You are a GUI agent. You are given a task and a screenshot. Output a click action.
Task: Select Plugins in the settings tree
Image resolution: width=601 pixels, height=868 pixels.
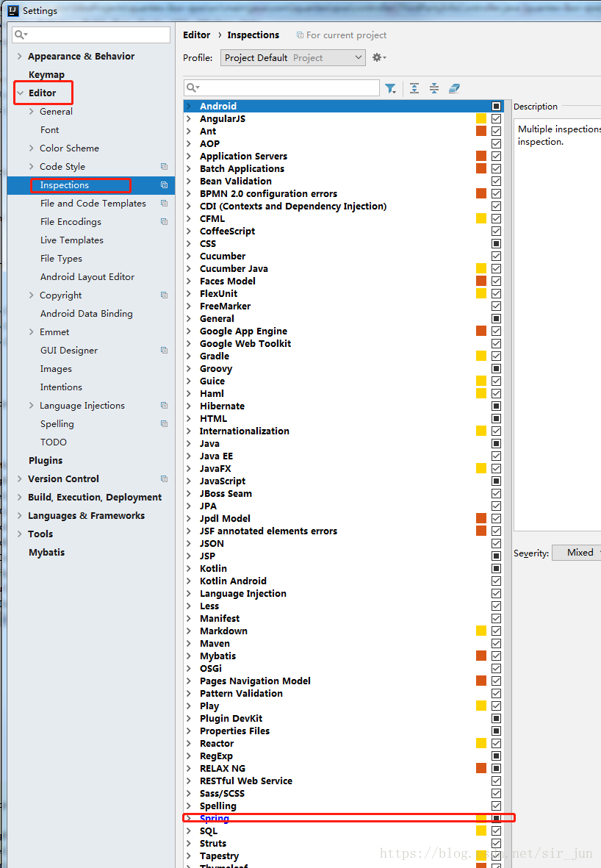[x=46, y=461]
